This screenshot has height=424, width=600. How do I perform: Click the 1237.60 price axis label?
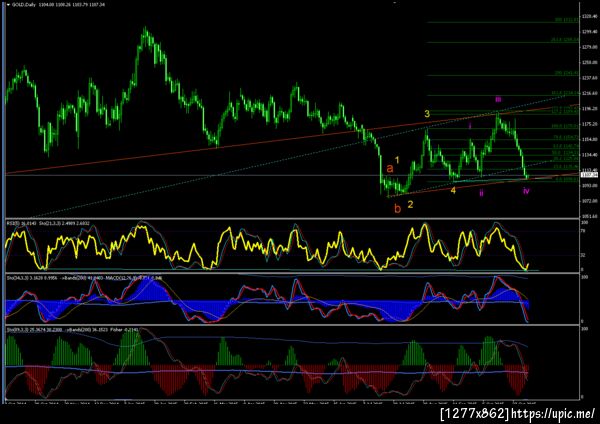589,78
